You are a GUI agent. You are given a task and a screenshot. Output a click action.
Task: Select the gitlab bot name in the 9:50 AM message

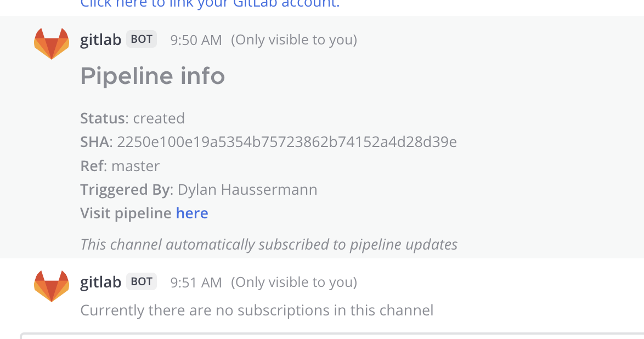[100, 39]
